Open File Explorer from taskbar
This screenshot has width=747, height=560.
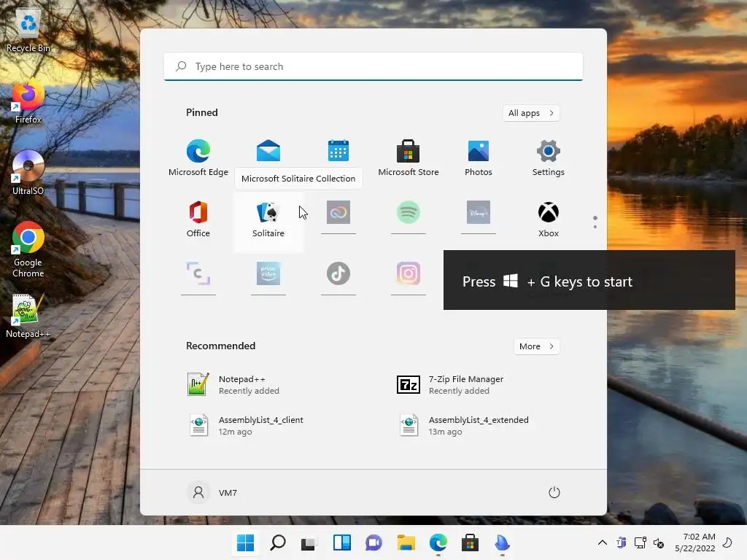(x=406, y=542)
